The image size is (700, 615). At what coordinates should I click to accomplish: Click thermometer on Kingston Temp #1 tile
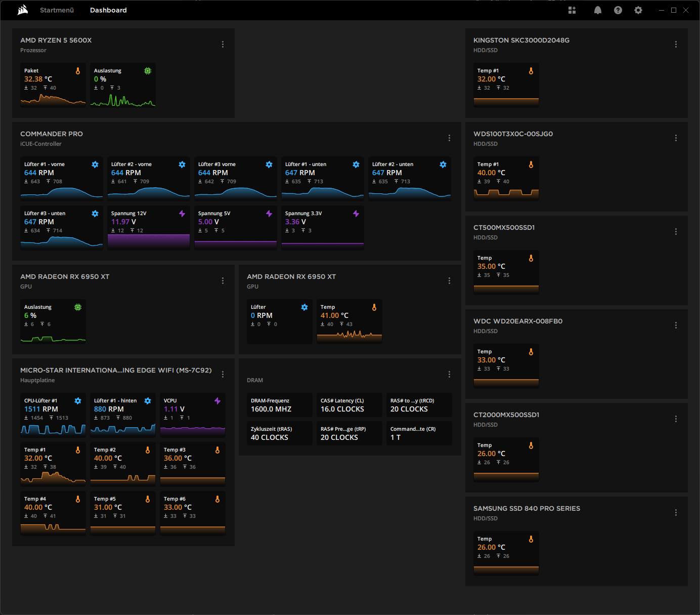[531, 71]
